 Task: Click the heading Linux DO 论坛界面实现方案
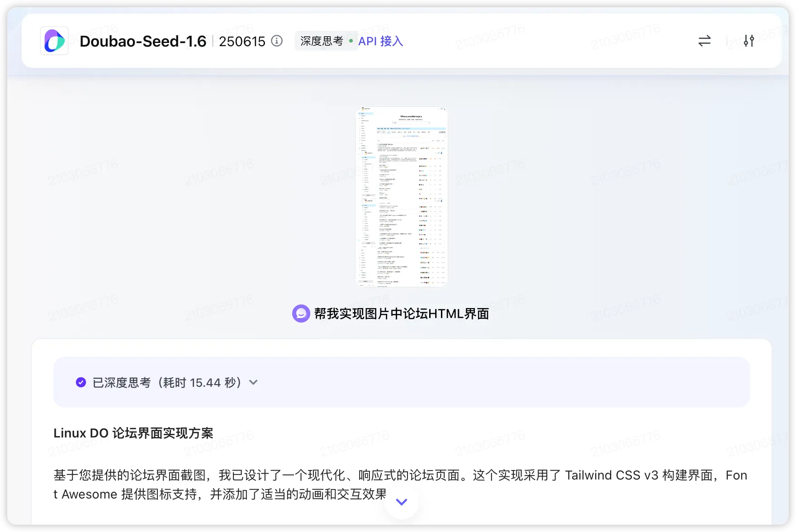click(133, 433)
